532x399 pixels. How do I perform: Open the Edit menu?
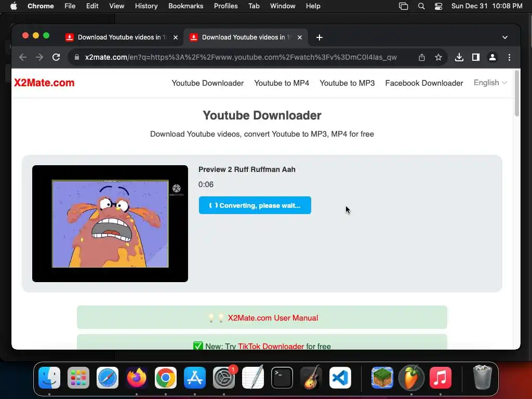(92, 6)
